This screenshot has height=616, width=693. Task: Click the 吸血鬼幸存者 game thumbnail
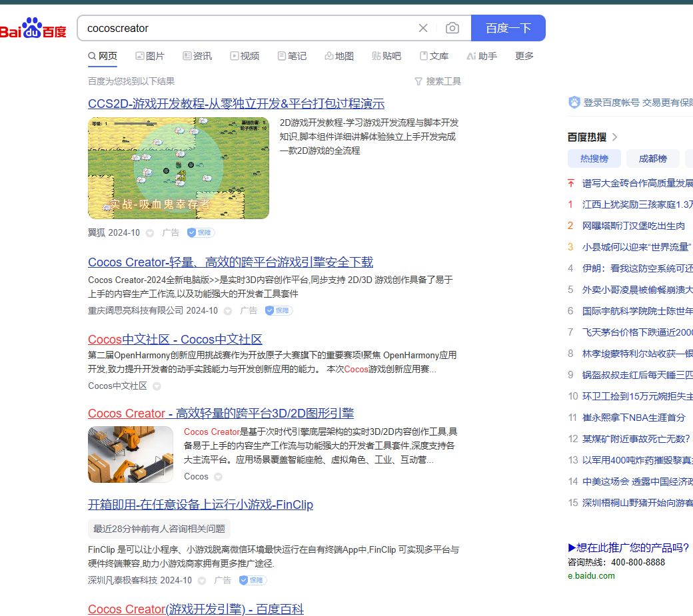pyautogui.click(x=179, y=168)
